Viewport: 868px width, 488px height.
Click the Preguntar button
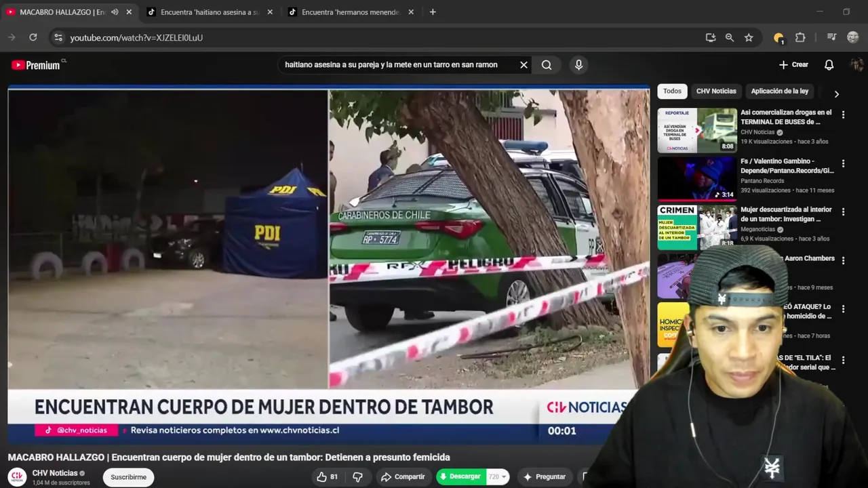pos(545,477)
